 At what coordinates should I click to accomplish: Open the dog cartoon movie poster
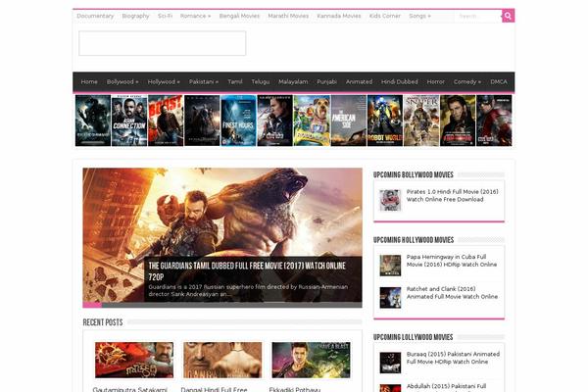(312, 121)
